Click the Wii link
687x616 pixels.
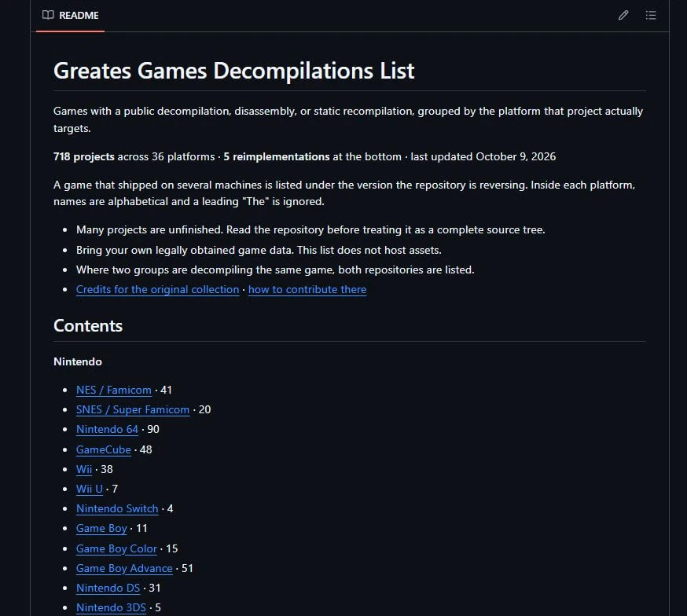click(x=84, y=469)
